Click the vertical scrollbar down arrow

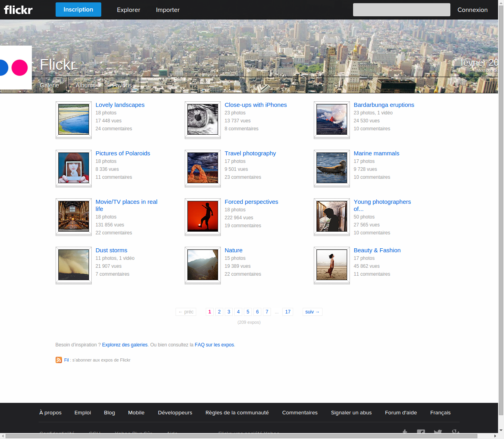(501, 430)
